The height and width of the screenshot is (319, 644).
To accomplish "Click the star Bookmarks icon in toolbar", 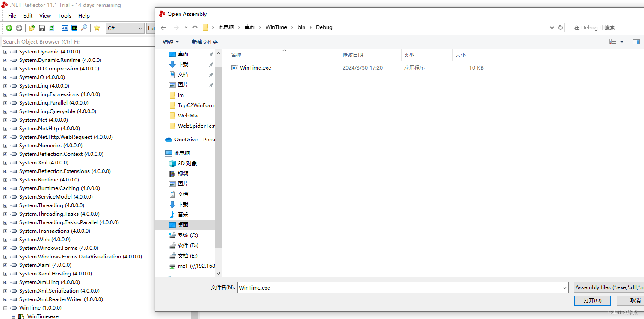I will point(97,28).
